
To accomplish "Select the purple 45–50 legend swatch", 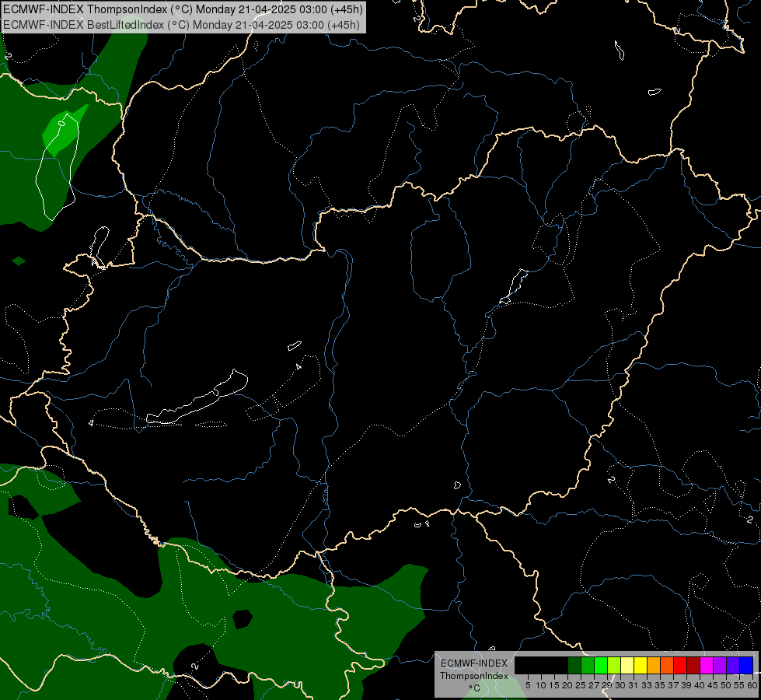I will coord(720,665).
